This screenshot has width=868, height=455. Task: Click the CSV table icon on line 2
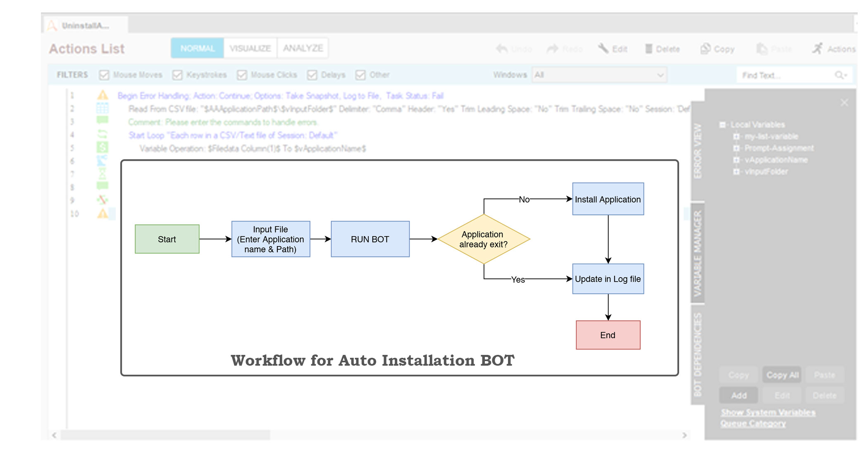tap(102, 109)
